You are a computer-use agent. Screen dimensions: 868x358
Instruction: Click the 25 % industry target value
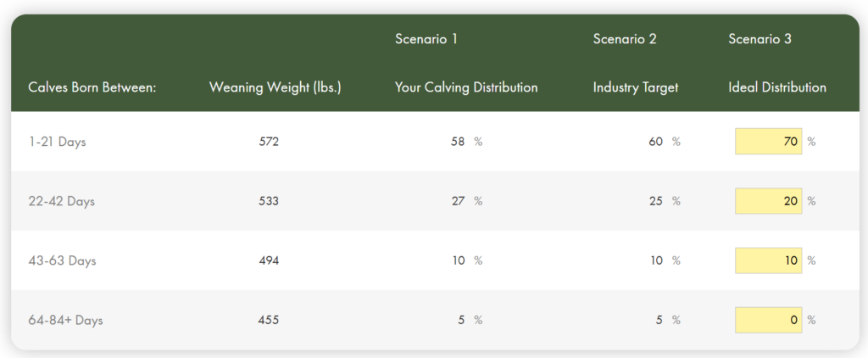tap(665, 201)
